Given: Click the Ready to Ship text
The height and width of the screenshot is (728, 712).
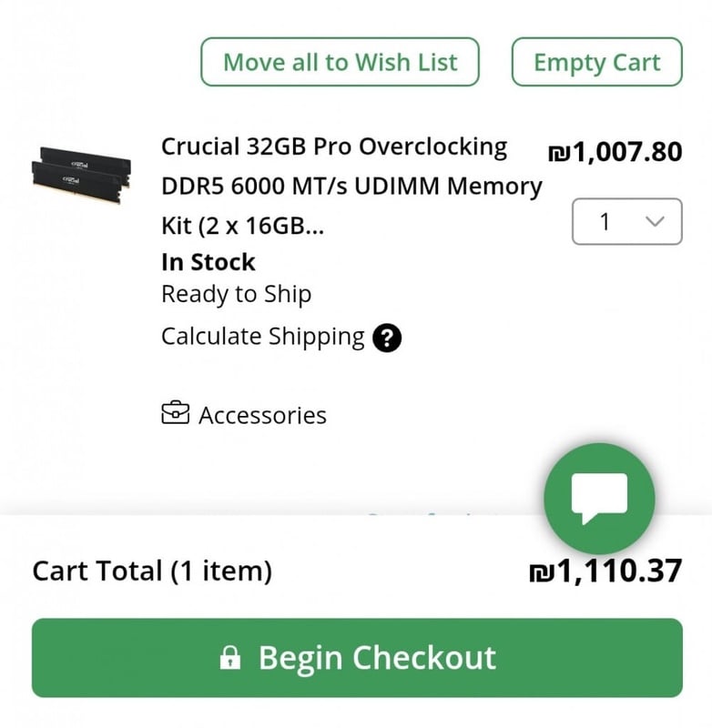Looking at the screenshot, I should coord(236,294).
